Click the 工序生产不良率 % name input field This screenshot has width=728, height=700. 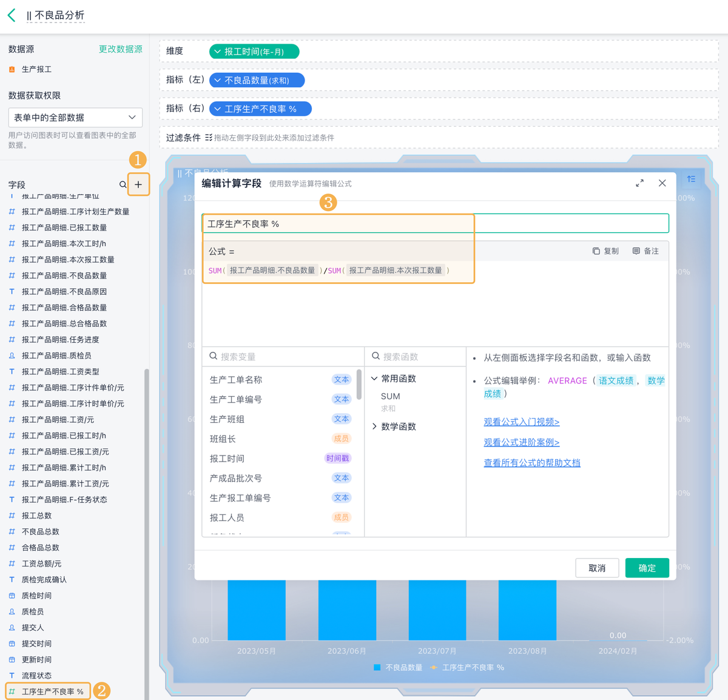tap(337, 223)
